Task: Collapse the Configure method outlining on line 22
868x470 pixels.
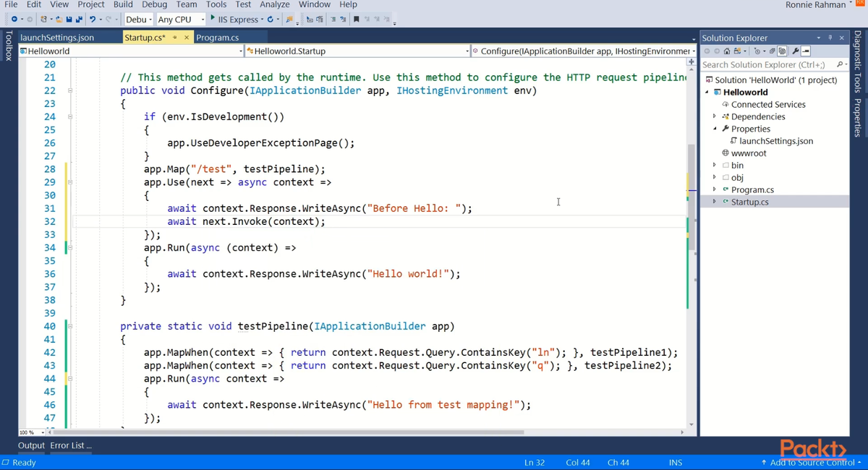Action: [x=70, y=90]
